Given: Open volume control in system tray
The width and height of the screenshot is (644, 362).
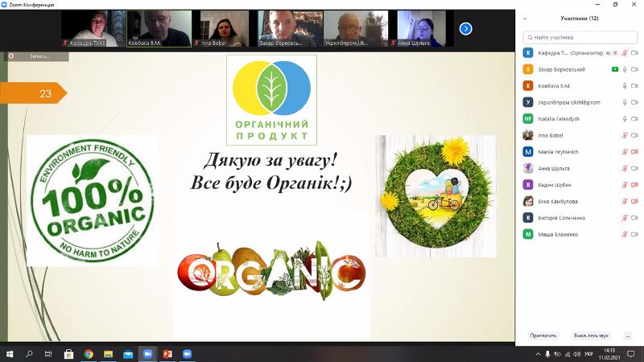Looking at the screenshot, I should (577, 354).
